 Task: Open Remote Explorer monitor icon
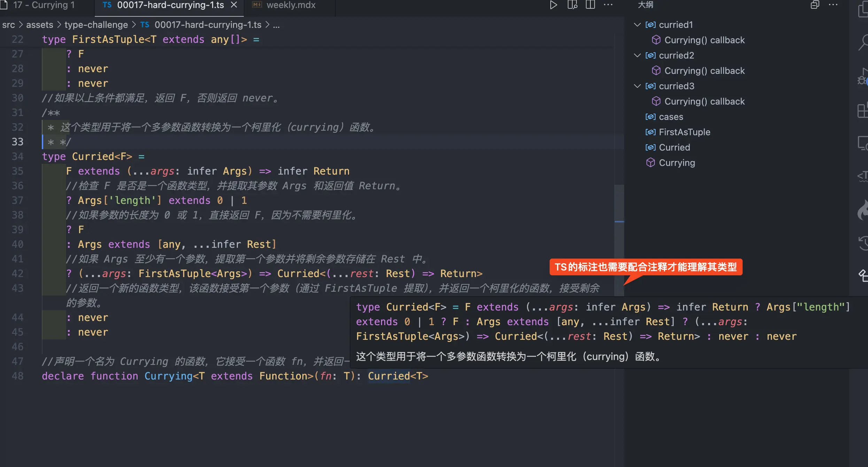pos(863,143)
